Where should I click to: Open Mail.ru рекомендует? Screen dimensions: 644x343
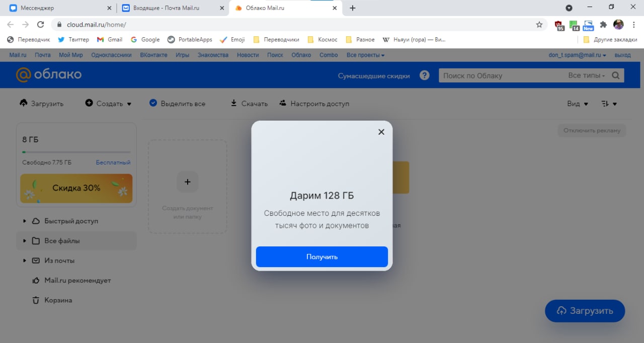[x=77, y=280]
